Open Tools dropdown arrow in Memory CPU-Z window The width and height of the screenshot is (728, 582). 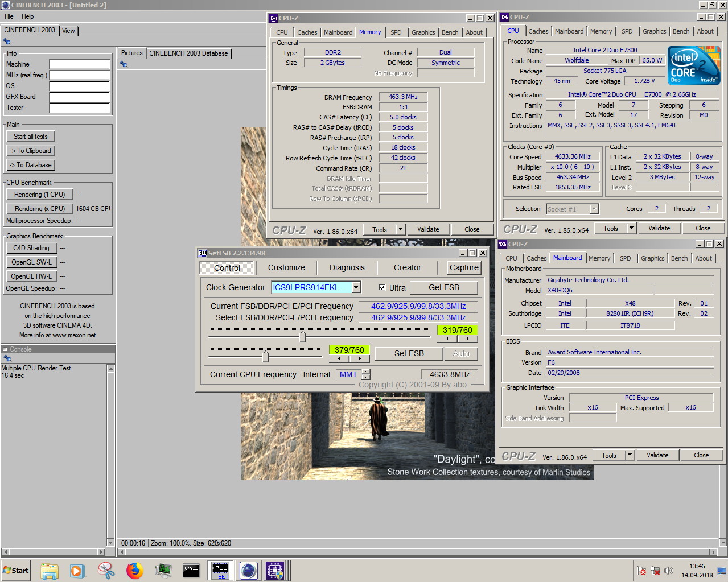[400, 229]
